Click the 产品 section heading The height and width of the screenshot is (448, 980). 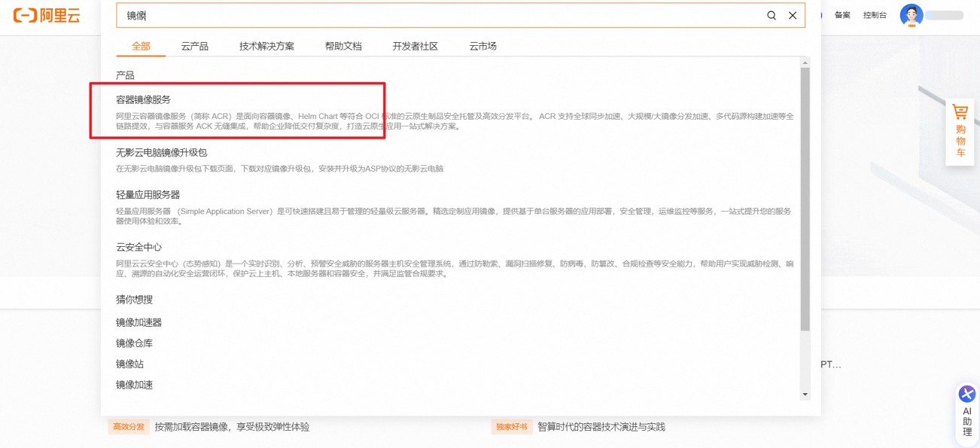[x=125, y=75]
